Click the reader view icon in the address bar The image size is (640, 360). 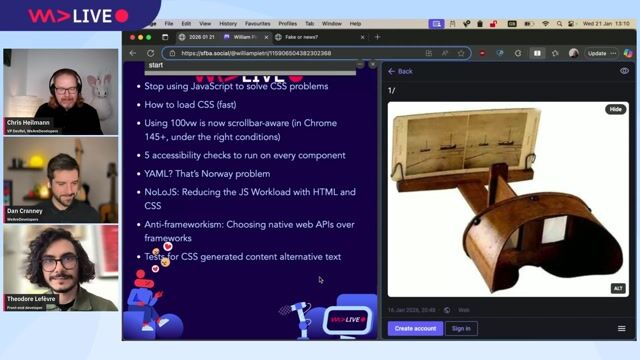(x=429, y=53)
